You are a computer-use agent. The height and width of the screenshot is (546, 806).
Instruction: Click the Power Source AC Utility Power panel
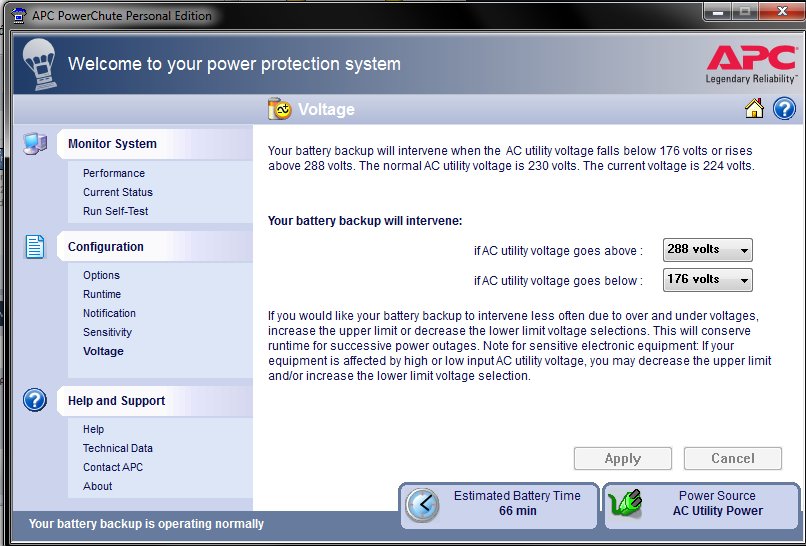coord(702,506)
